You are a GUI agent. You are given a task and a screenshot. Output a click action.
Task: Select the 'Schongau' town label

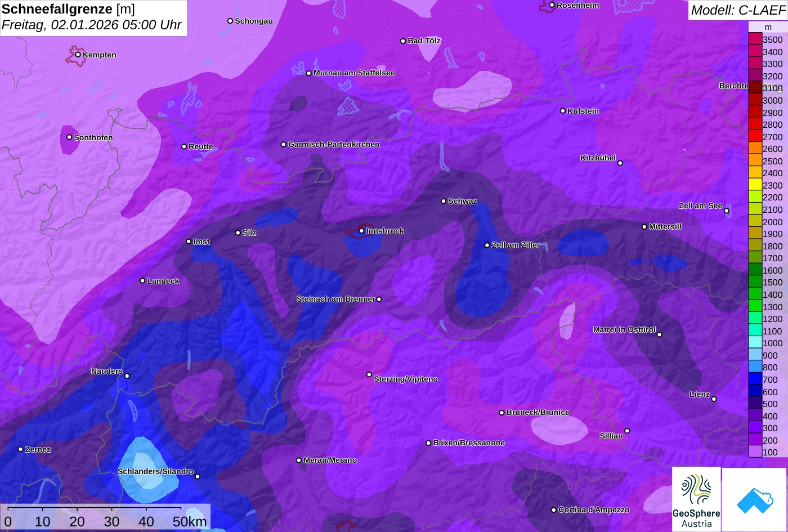[254, 21]
